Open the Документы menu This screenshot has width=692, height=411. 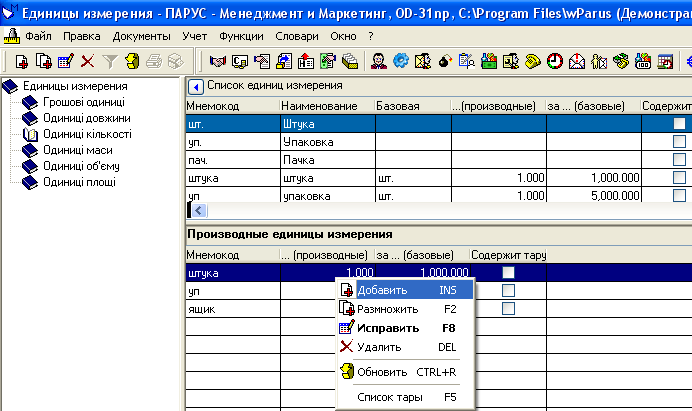[141, 36]
